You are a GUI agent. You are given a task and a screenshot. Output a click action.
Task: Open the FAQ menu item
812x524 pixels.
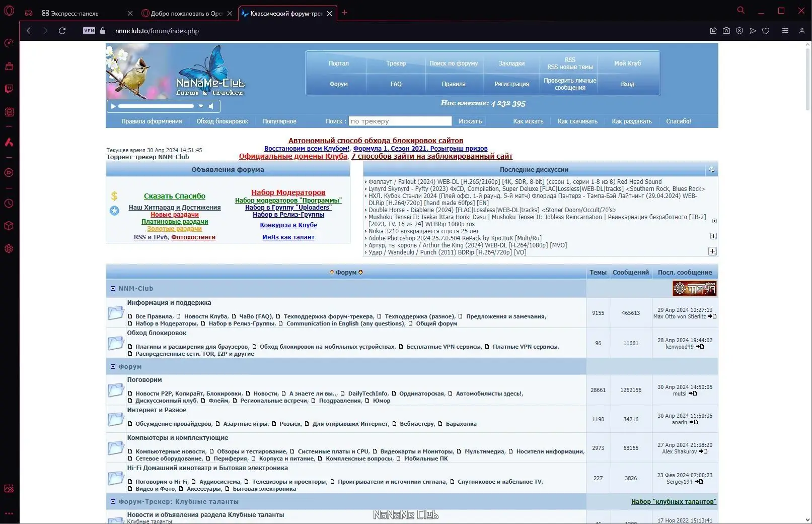[396, 84]
